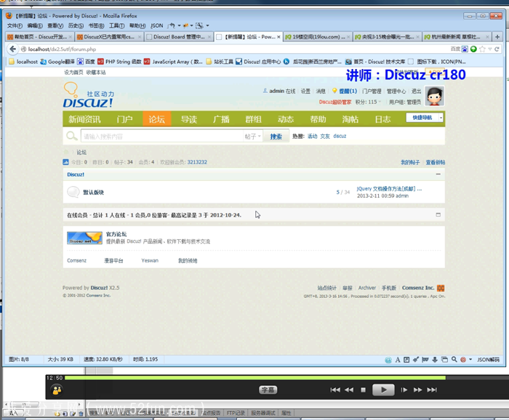Click the forum statistics chart icon
Image resolution: width=509 pixels, height=420 pixels.
click(x=65, y=162)
